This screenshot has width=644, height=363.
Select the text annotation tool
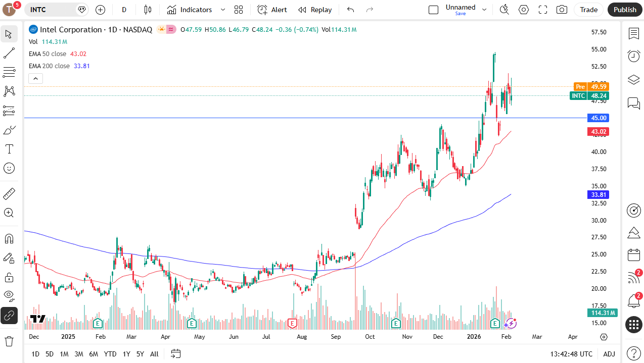click(x=9, y=149)
